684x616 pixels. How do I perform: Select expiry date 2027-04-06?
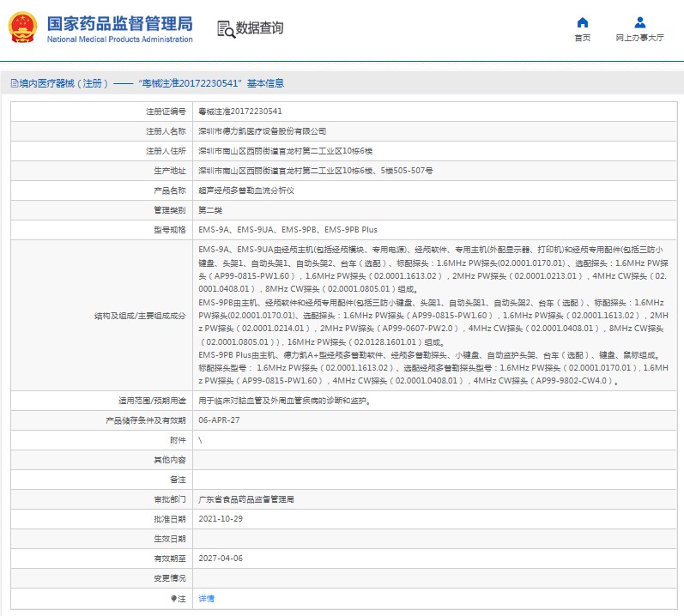tap(221, 559)
